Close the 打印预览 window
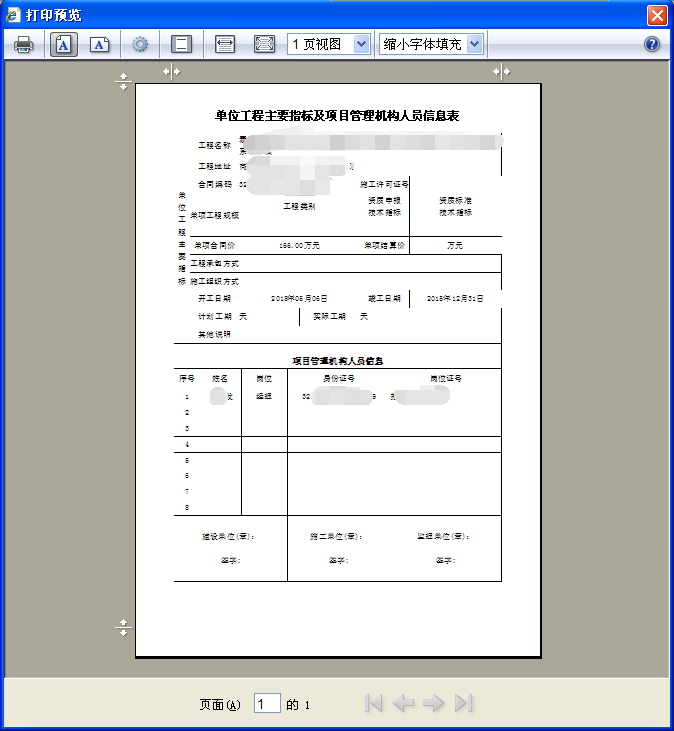Image resolution: width=674 pixels, height=731 pixels. click(x=657, y=15)
